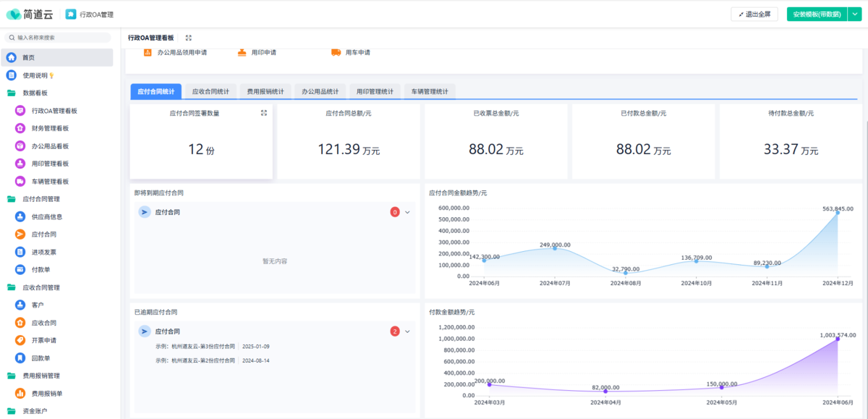Click the 用印申请 stamp icon

(242, 52)
